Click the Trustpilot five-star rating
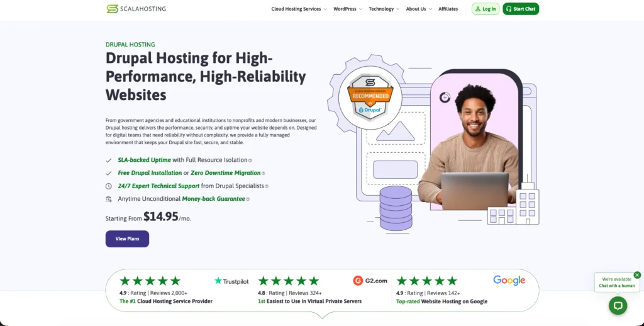Viewport: 644px width, 326px height. 150,281
